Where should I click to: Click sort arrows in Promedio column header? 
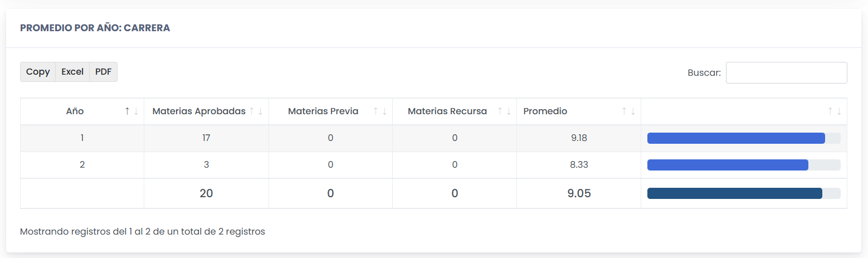tap(628, 111)
